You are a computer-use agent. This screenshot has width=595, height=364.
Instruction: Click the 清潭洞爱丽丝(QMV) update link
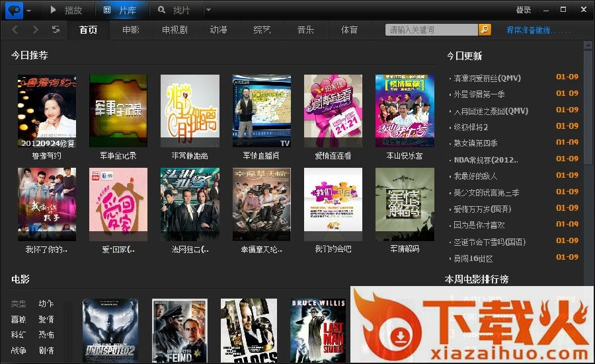pos(487,78)
